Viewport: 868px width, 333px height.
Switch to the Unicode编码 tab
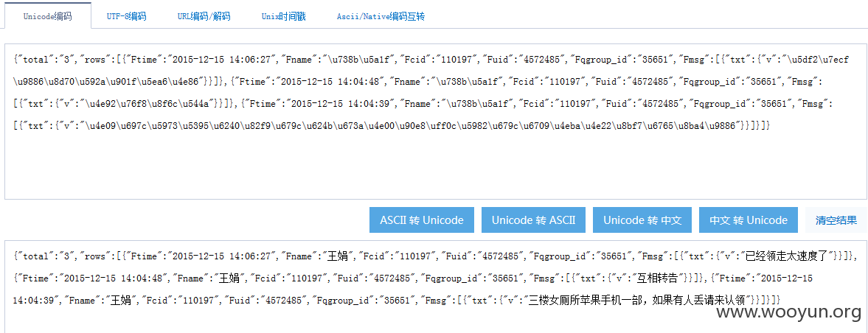tap(48, 16)
